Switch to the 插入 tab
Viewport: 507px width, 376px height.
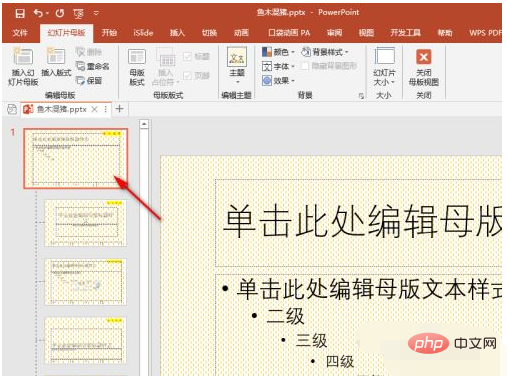[x=177, y=33]
